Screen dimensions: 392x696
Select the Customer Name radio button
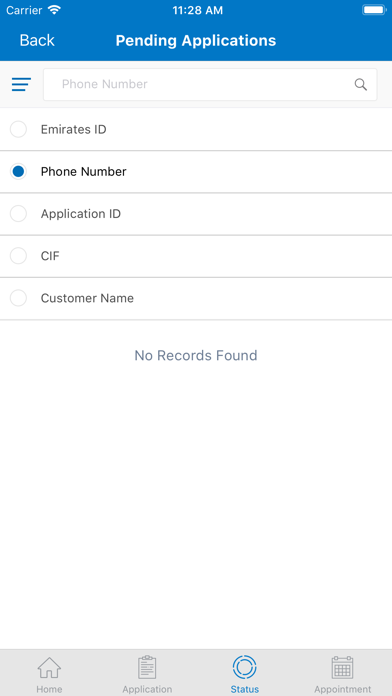click(18, 298)
